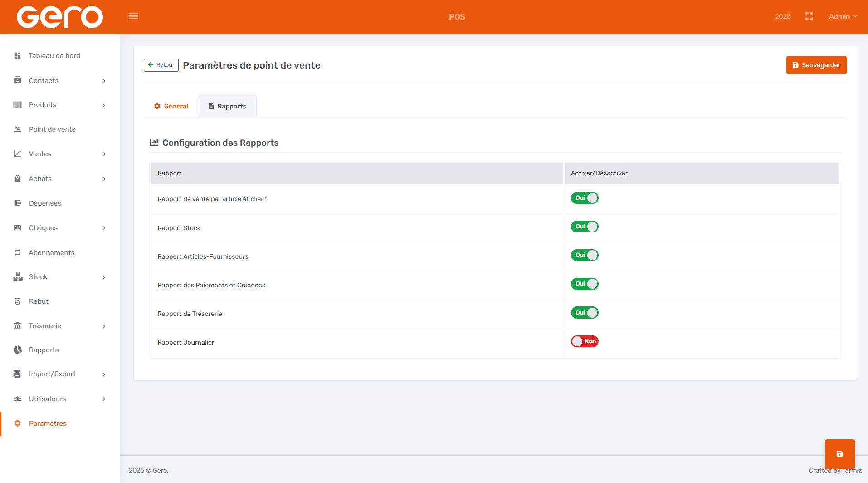The image size is (868, 483).
Task: Open the Rebut sidebar icon
Action: coord(18,301)
